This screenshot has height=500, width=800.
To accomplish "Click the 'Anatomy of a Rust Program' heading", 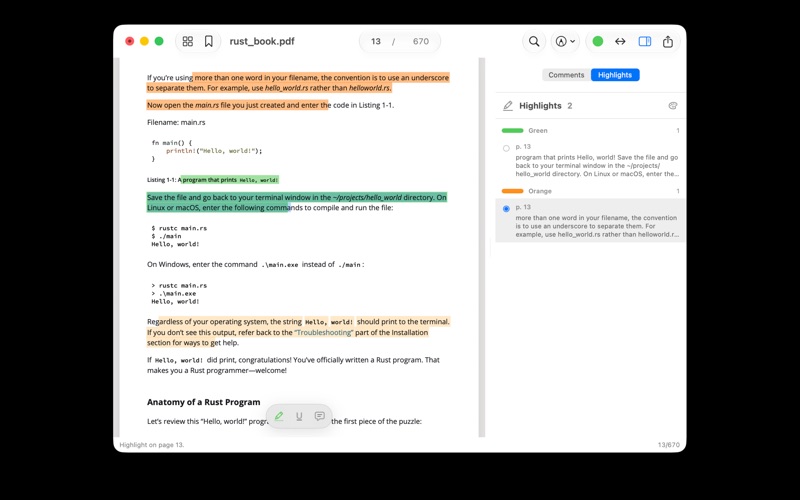I will pyautogui.click(x=204, y=402).
